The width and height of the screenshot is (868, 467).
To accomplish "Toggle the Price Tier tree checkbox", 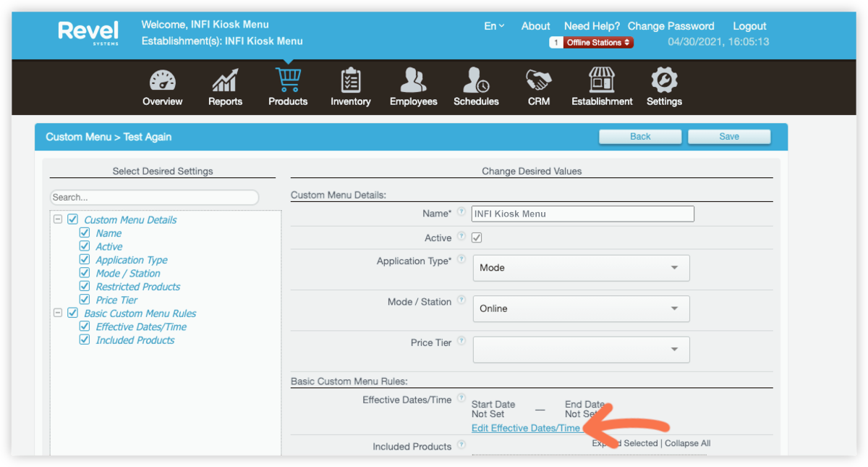I will point(84,300).
